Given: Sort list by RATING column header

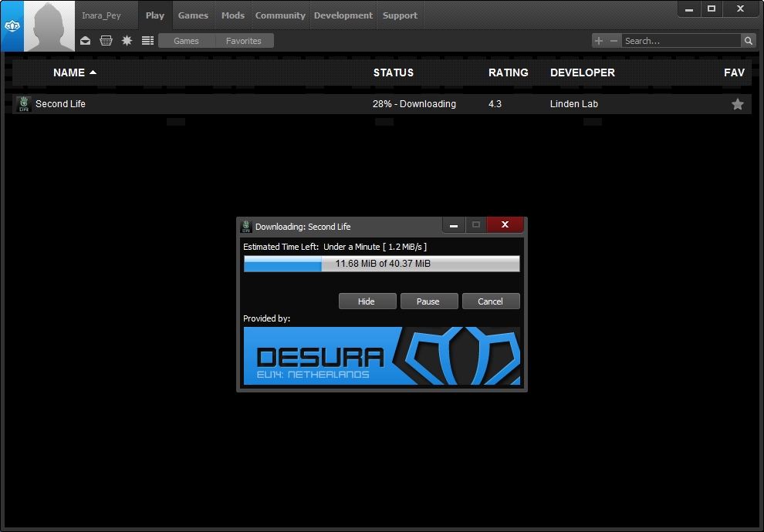Looking at the screenshot, I should pos(509,72).
